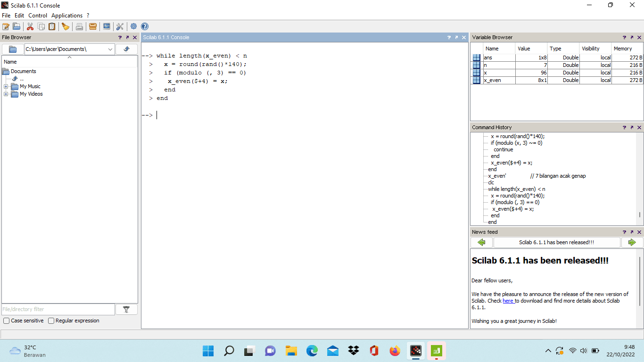This screenshot has width=644, height=362.
Task: Click 'clc' entry in Command History
Action: point(491,182)
